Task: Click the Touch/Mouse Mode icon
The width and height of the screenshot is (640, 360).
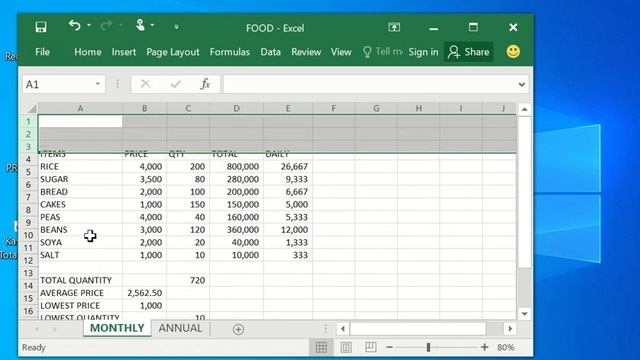Action: point(140,25)
